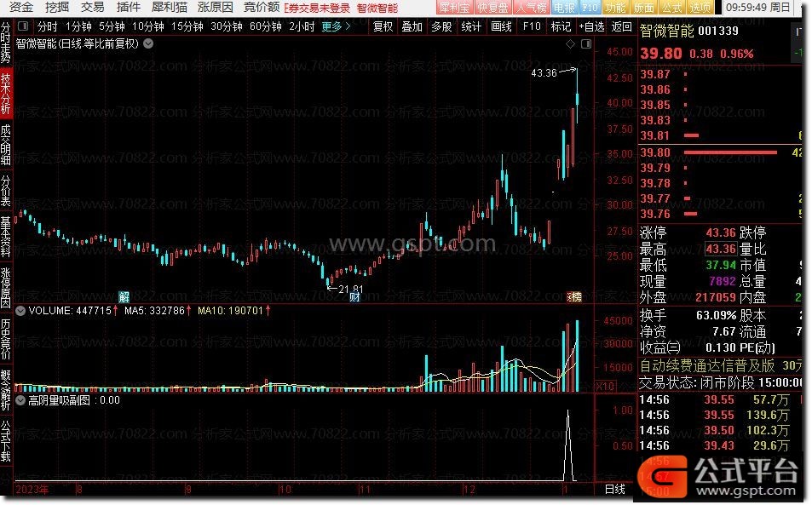The width and height of the screenshot is (812, 505).
Task: Add stock with the +自选 button
Action: pos(592,26)
